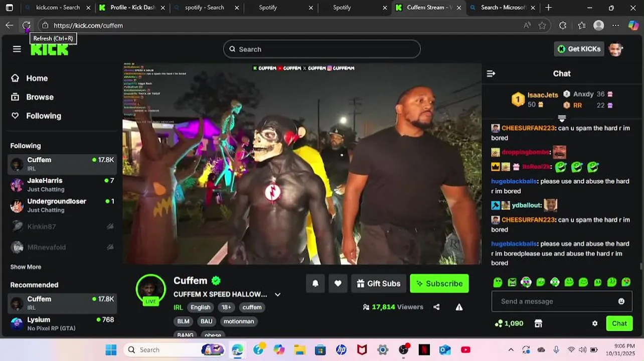Viewport: 644px width, 361px height.
Task: Open the motionman tag
Action: click(x=239, y=321)
